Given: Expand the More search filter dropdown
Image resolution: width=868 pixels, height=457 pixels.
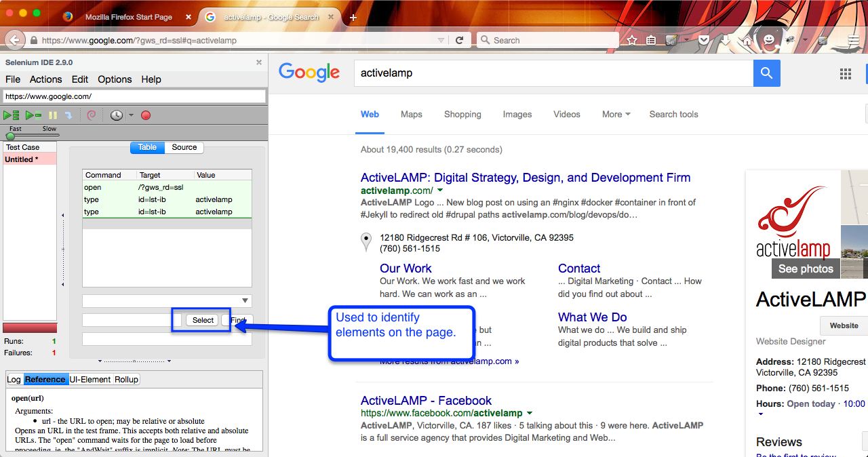Looking at the screenshot, I should pyautogui.click(x=616, y=115).
